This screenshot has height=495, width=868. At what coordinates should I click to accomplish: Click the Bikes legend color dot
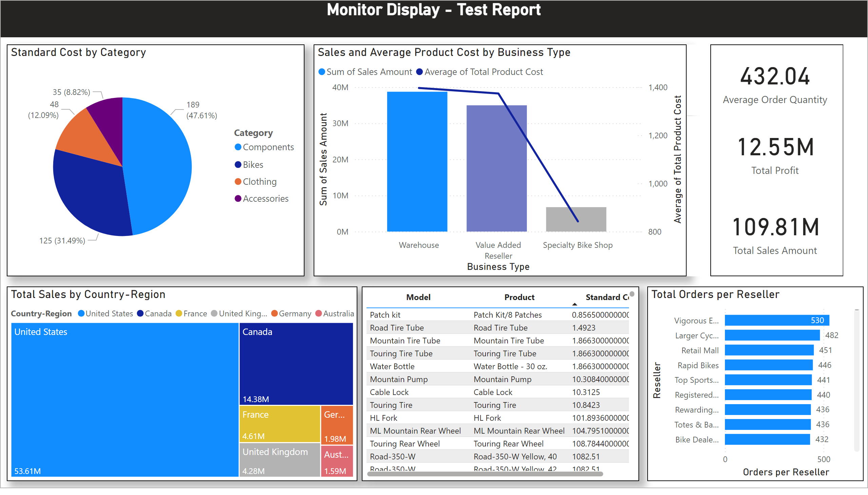[x=238, y=164]
